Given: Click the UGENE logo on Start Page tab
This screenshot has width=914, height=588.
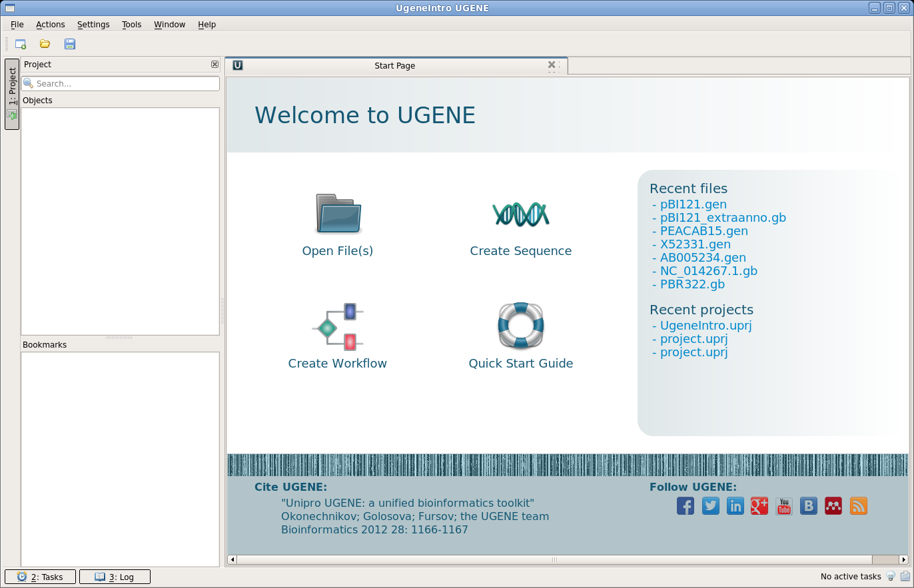Looking at the screenshot, I should pyautogui.click(x=238, y=65).
